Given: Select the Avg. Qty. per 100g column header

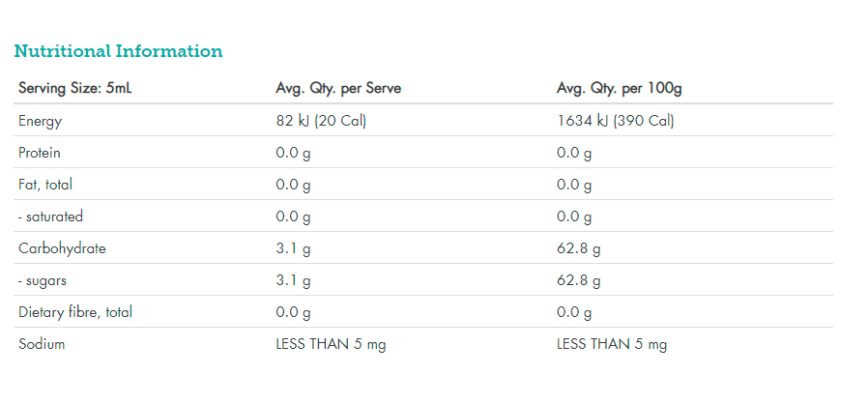Looking at the screenshot, I should pos(620,89).
